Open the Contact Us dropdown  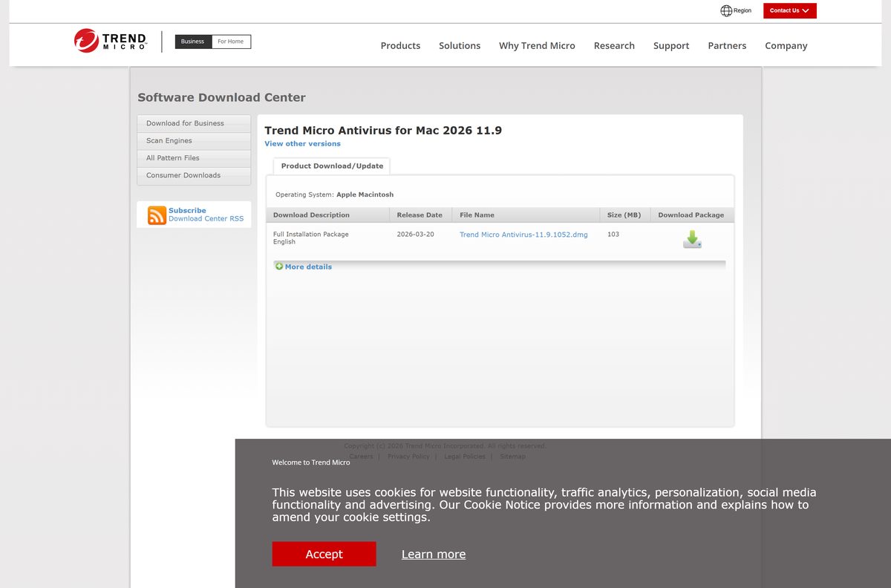[x=789, y=10]
